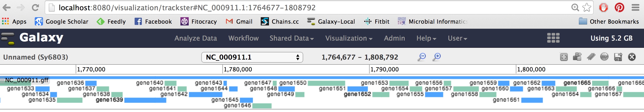The height and width of the screenshot is (112, 644).
Task: Open the Workflow menu item
Action: pyautogui.click(x=243, y=38)
